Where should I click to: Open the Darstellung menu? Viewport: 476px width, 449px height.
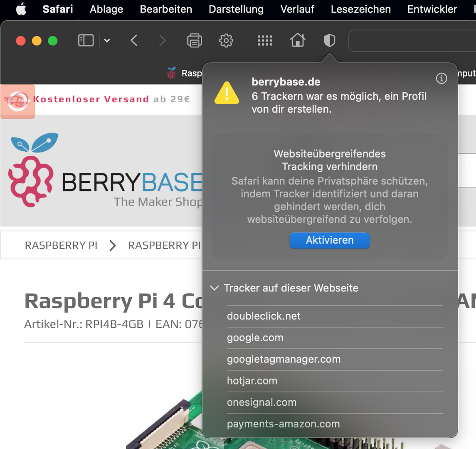click(236, 9)
